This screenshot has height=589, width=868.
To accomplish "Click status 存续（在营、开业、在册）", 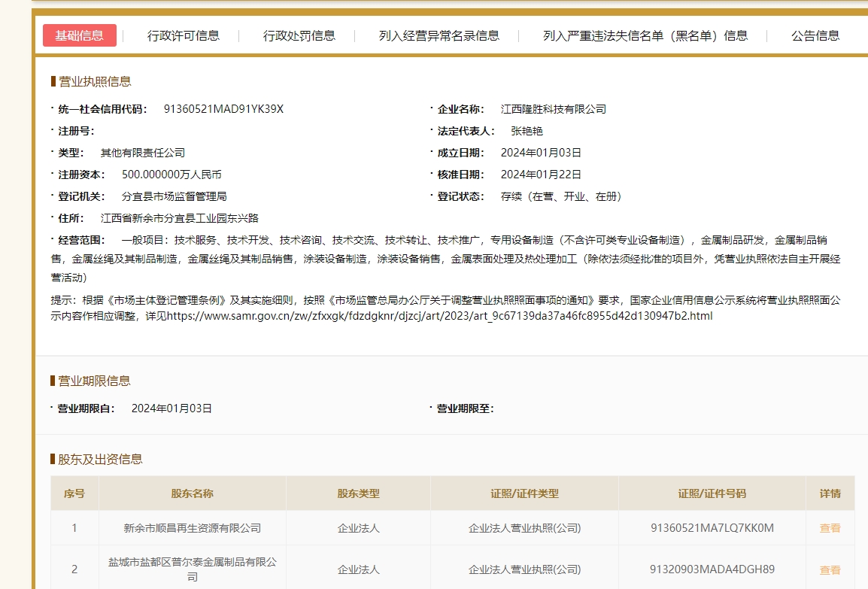I will (x=561, y=196).
